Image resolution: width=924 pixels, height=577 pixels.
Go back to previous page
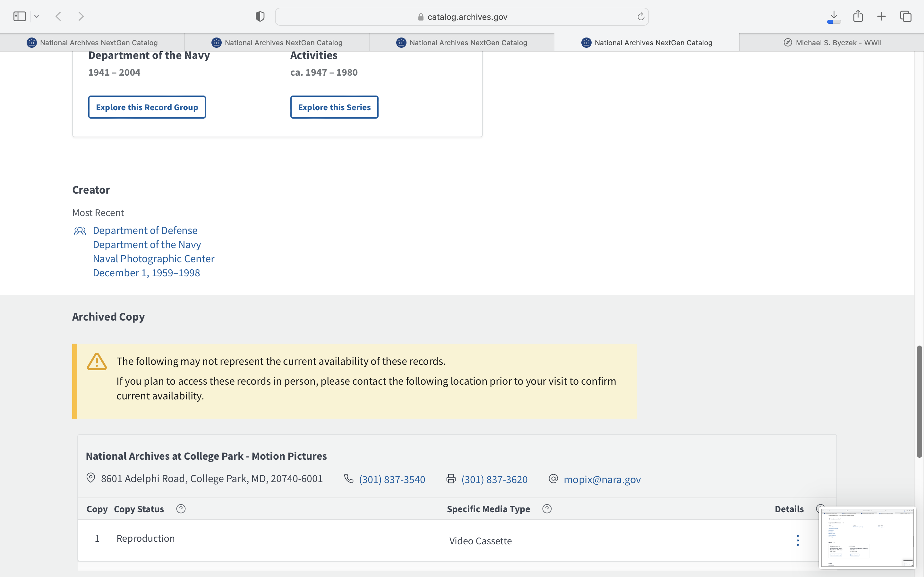tap(58, 16)
